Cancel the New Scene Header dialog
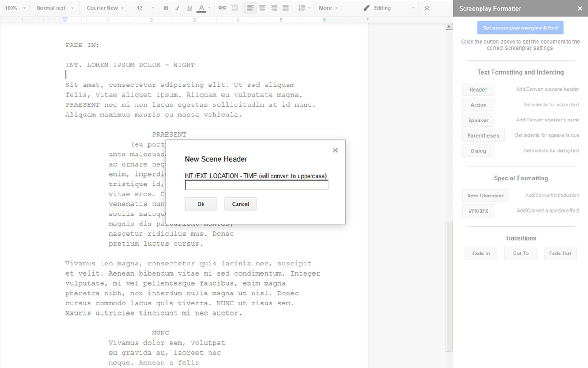The width and height of the screenshot is (588, 368). click(240, 204)
